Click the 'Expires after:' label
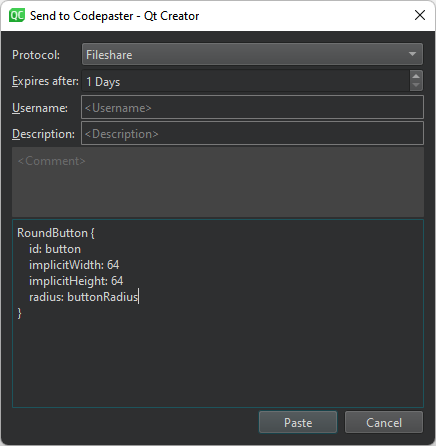 [x=45, y=81]
